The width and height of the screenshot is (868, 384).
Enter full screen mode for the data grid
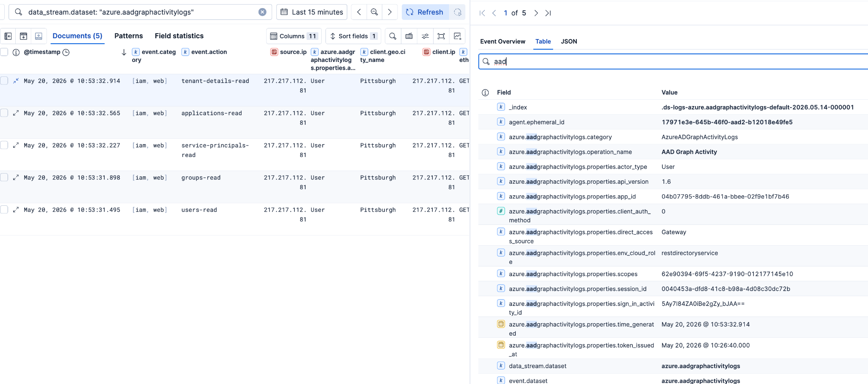[x=441, y=36]
